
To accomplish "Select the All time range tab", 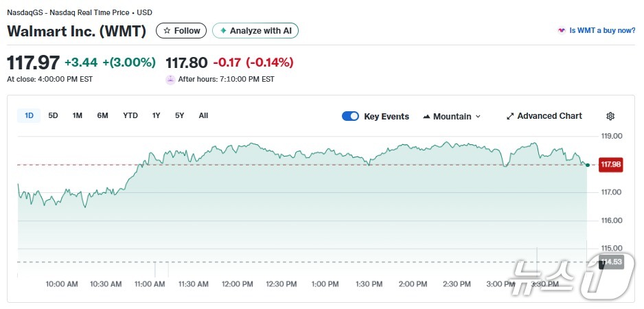I will click(203, 115).
